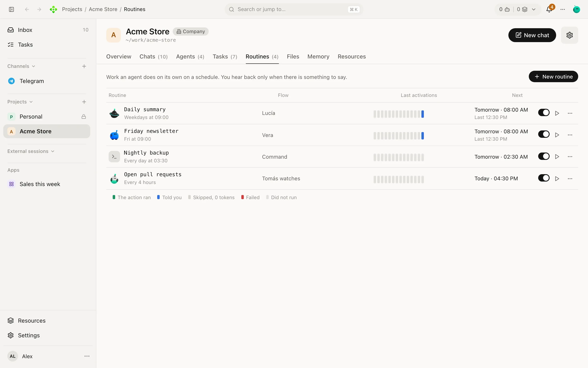588x368 pixels.
Task: Open the green user avatar in the top bar
Action: (x=577, y=9)
